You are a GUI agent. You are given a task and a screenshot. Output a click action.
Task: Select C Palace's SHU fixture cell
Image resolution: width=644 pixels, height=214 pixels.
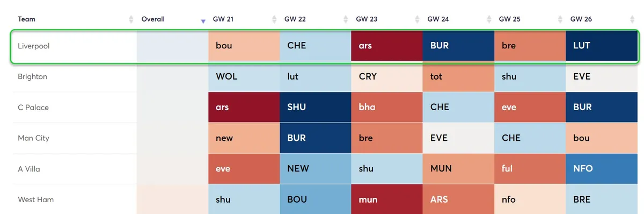point(316,108)
